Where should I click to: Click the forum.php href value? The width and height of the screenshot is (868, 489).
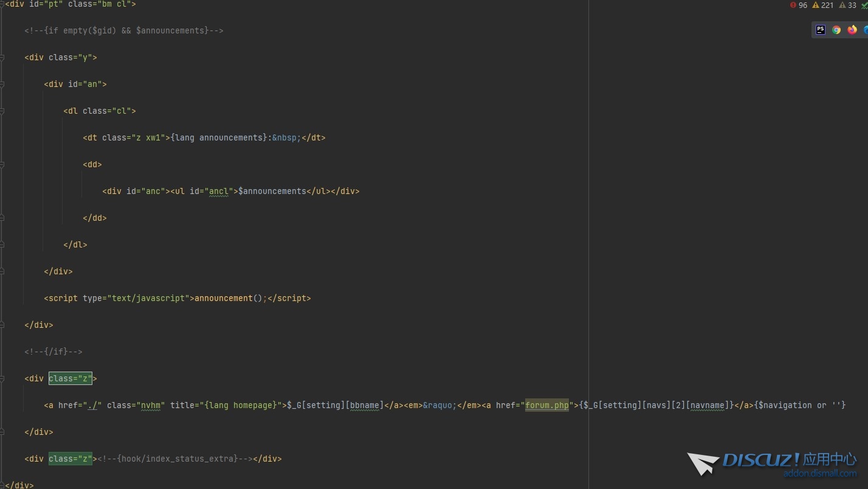pos(547,405)
